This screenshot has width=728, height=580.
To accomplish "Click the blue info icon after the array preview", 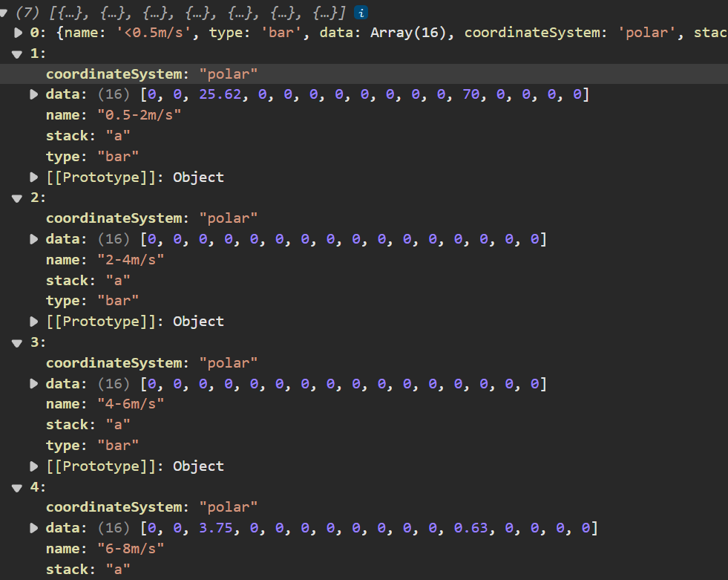I will tap(361, 13).
